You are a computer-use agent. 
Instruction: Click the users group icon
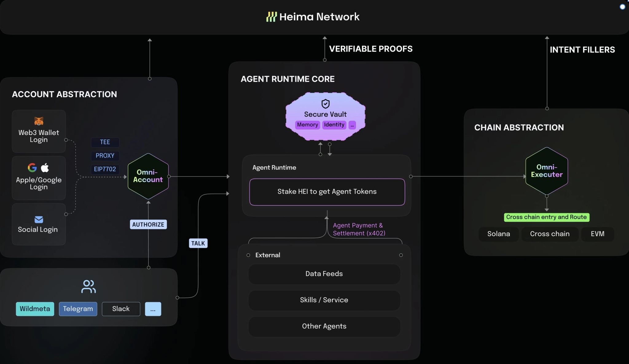[x=88, y=286]
